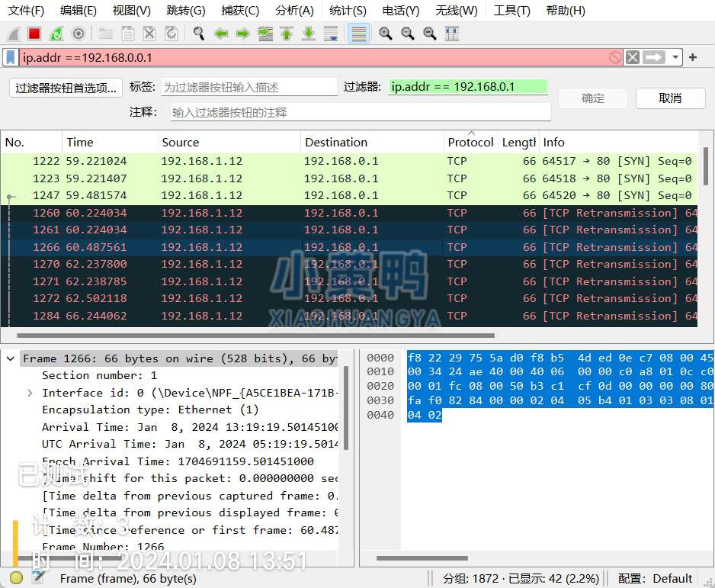Click the packet list vertical scrollbar
Screen dimensions: 715x588
[706, 165]
